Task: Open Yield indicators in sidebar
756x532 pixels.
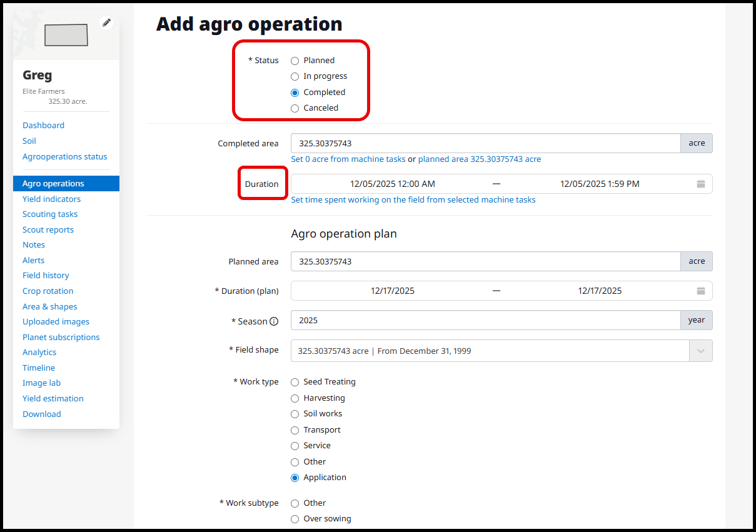Action: tap(51, 199)
